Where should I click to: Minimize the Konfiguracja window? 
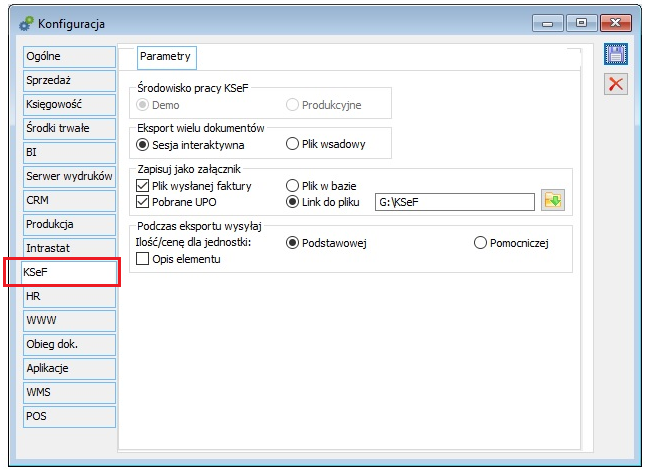point(548,23)
